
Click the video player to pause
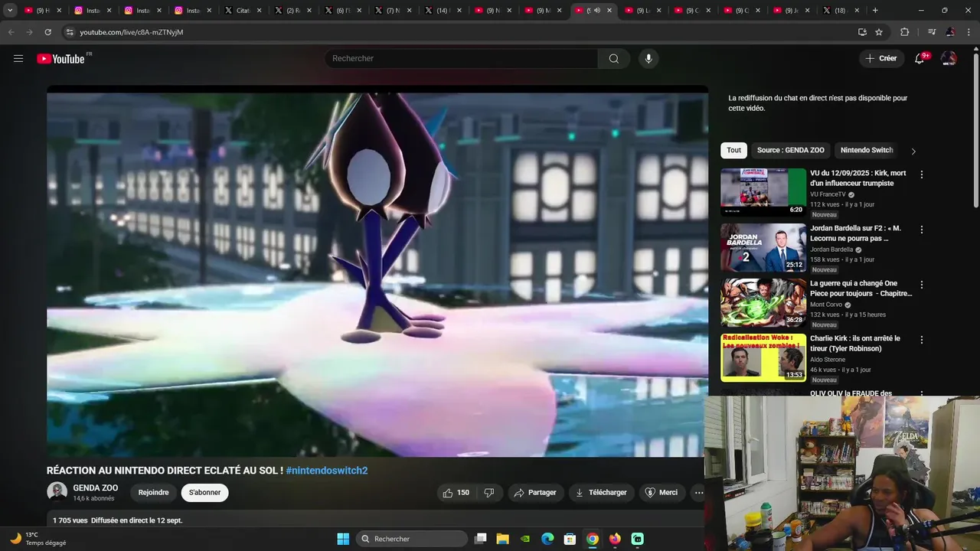coord(377,271)
